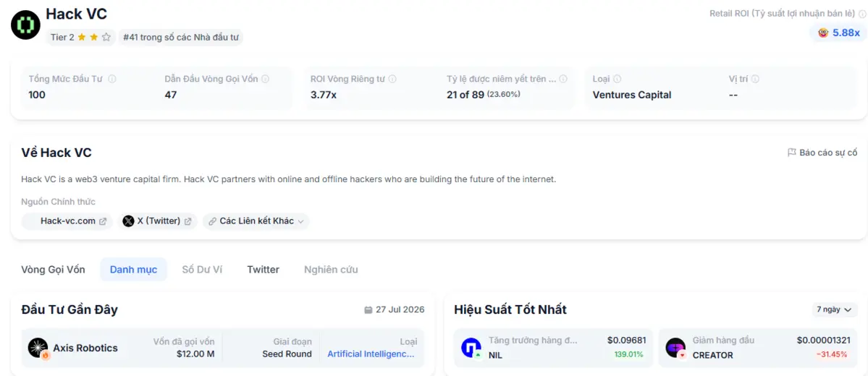Click the external link icon next to Hack-vc.com

pos(103,221)
